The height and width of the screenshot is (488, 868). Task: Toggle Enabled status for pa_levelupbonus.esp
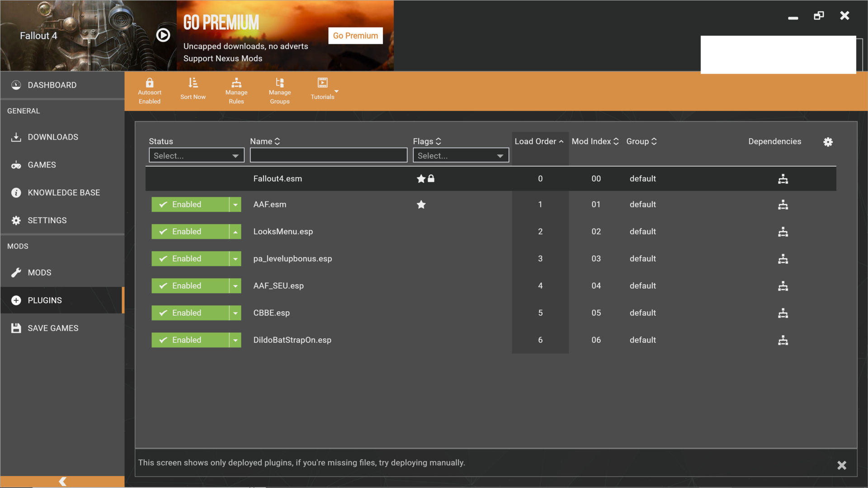click(x=190, y=258)
